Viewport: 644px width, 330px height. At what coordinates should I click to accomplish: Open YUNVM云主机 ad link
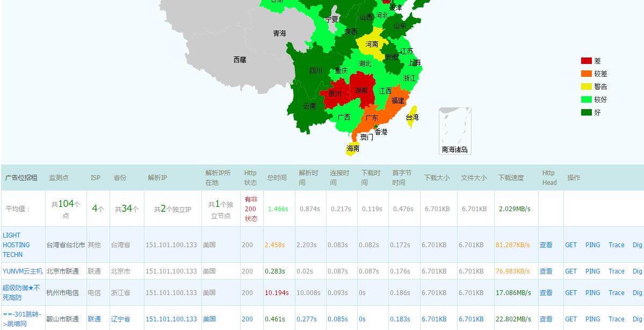(x=23, y=271)
